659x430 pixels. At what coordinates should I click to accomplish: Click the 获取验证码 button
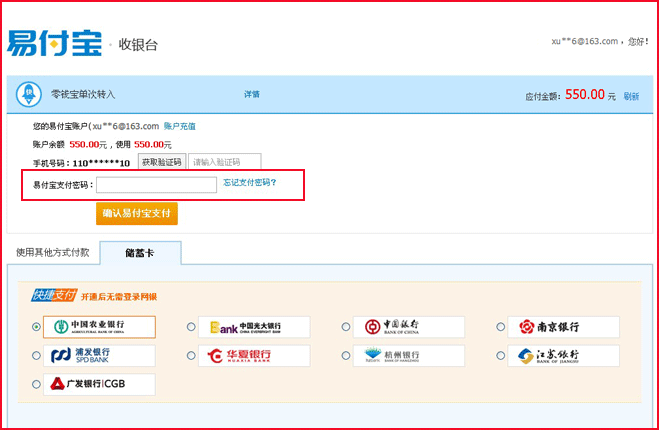pyautogui.click(x=162, y=162)
